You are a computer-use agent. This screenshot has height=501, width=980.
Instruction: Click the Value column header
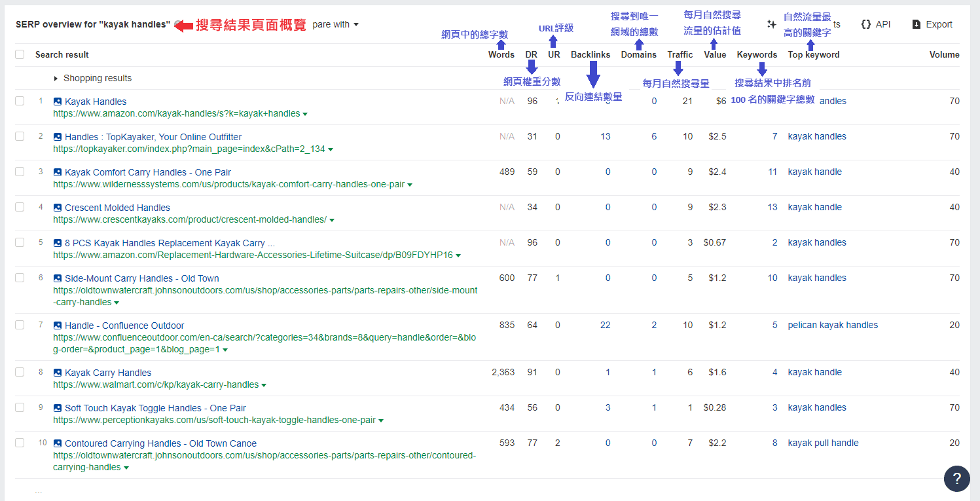[715, 54]
